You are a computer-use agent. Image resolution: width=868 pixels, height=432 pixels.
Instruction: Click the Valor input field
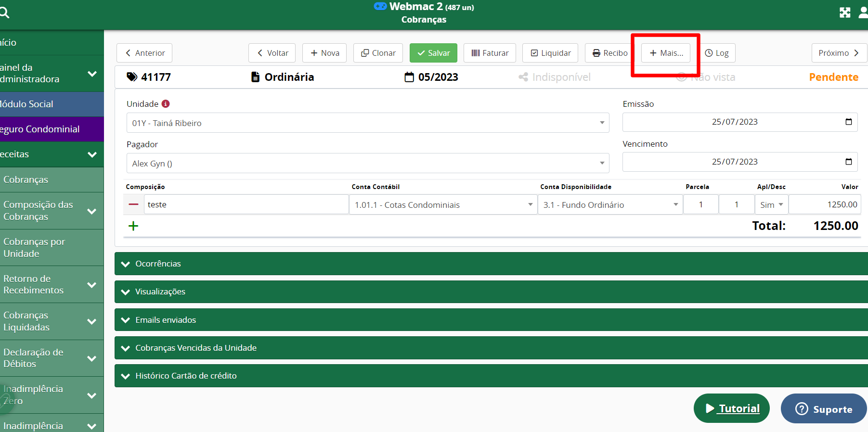[x=824, y=204]
